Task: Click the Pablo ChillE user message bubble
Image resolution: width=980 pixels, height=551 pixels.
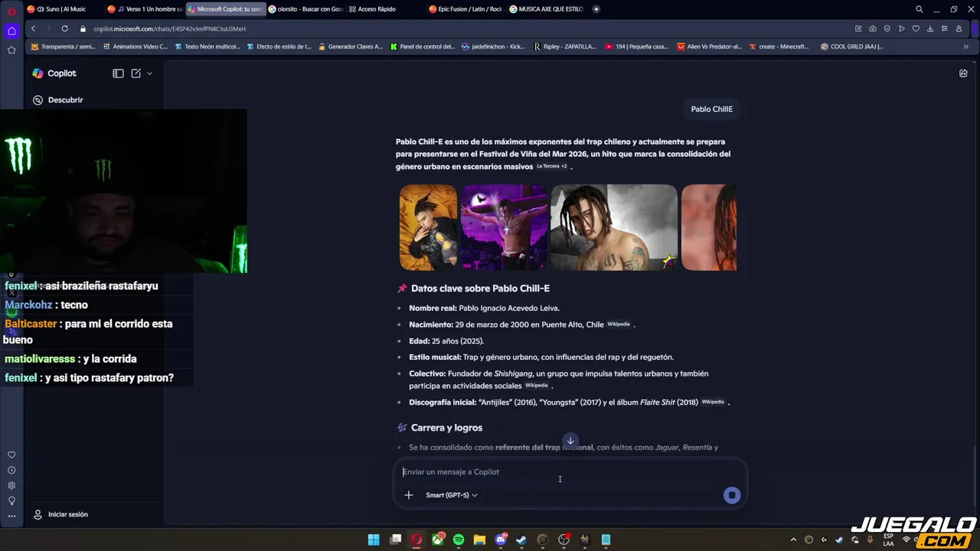Action: (x=712, y=109)
